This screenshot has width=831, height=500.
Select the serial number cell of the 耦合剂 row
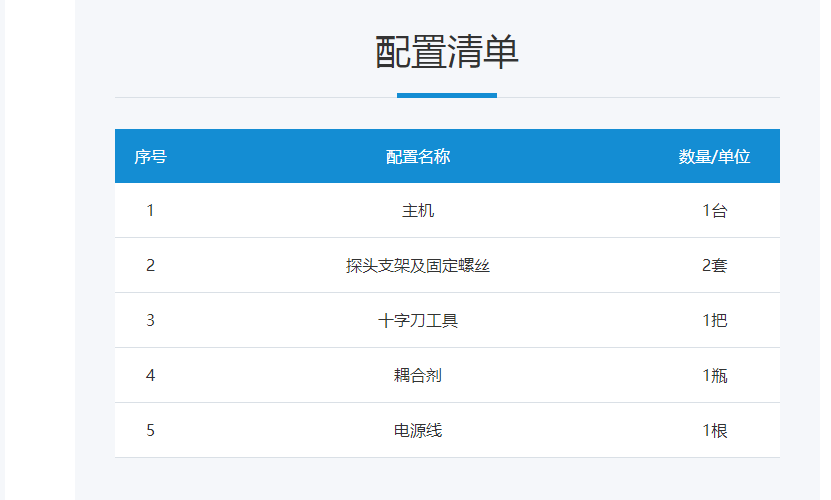tap(151, 375)
